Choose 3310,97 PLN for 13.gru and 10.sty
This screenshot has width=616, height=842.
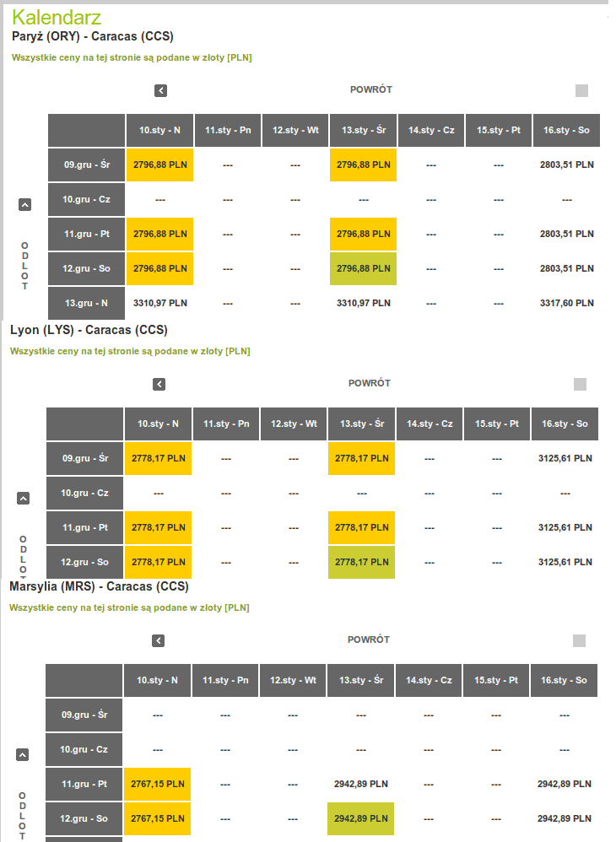click(159, 304)
